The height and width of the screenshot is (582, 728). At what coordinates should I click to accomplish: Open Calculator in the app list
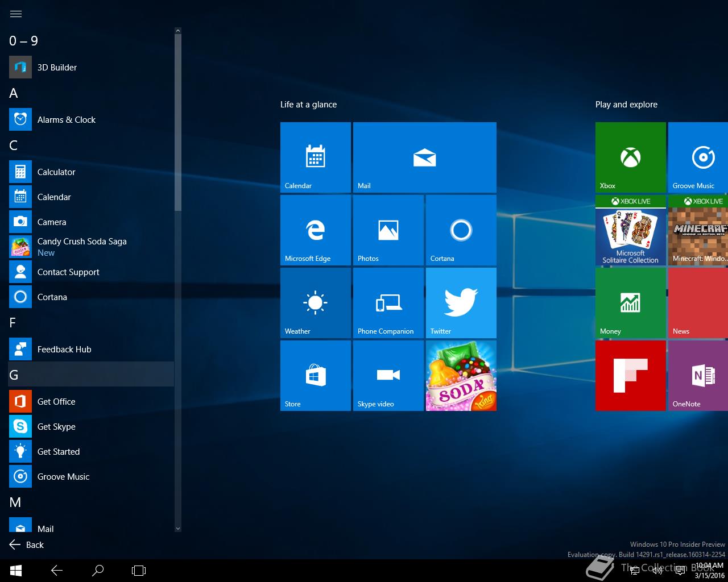91,172
